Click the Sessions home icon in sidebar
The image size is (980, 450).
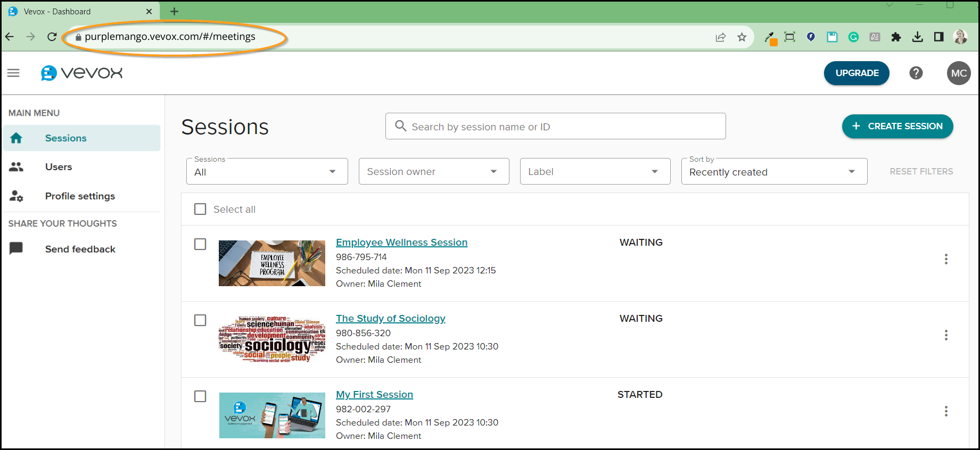pos(16,138)
